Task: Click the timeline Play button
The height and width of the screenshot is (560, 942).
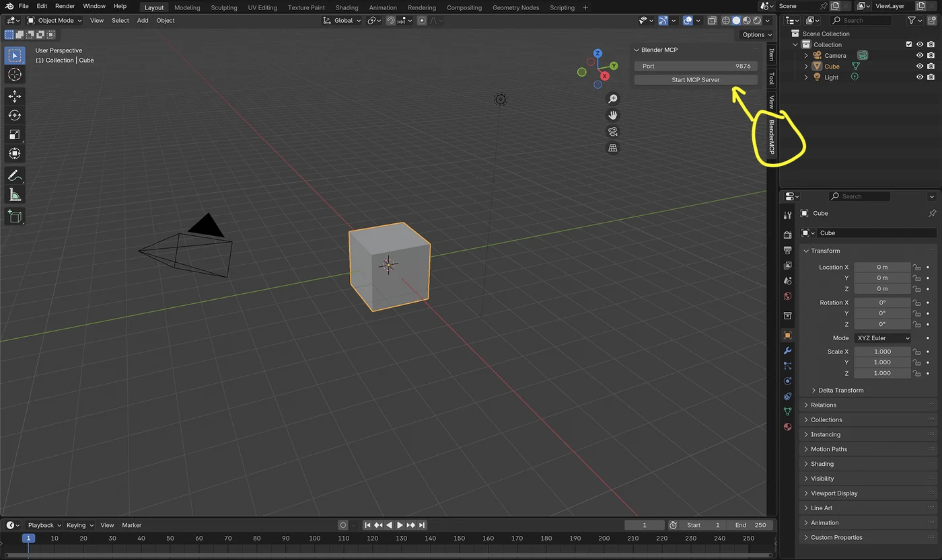Action: 400,525
